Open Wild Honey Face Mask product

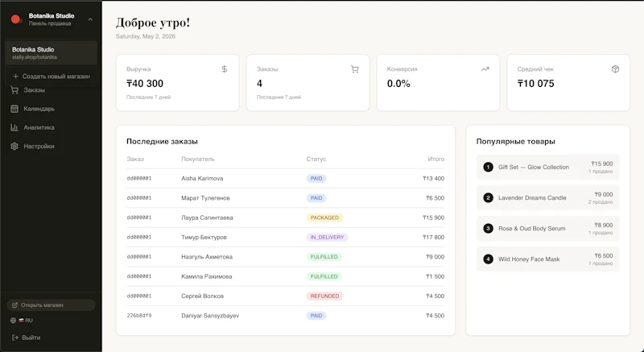tap(548, 259)
